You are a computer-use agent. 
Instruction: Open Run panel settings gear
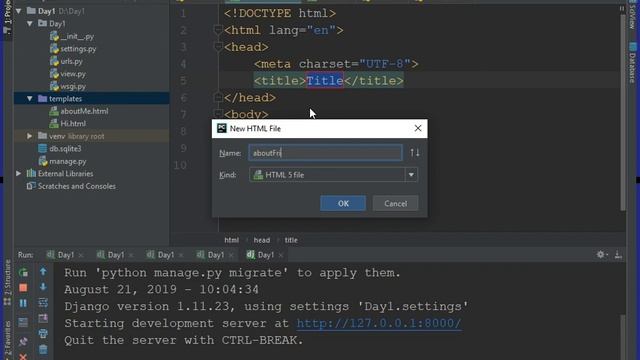pyautogui.click(x=600, y=255)
